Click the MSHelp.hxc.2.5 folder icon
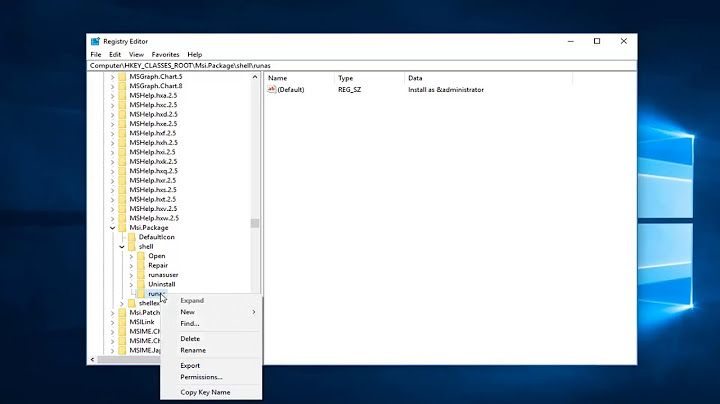The image size is (720, 404). tap(122, 105)
